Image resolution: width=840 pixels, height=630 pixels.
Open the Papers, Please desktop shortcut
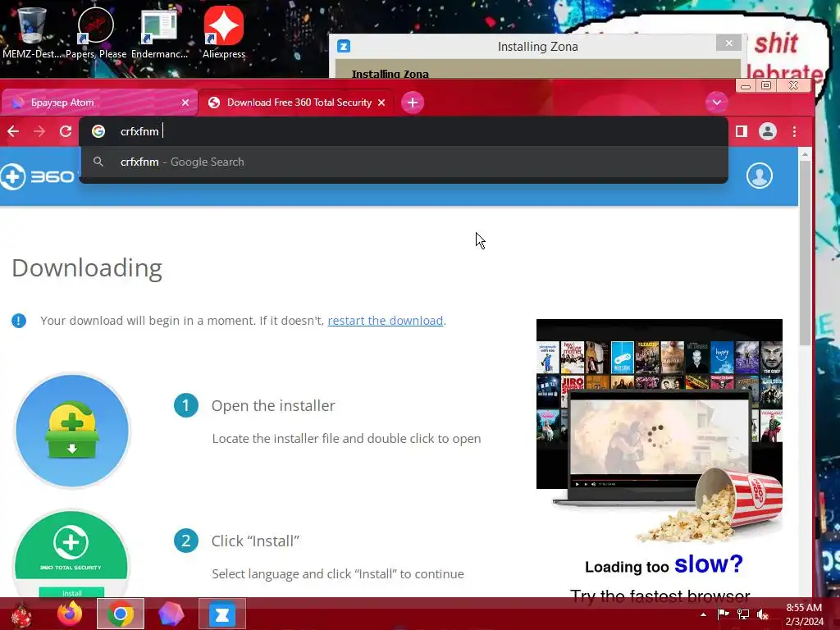pyautogui.click(x=96, y=32)
